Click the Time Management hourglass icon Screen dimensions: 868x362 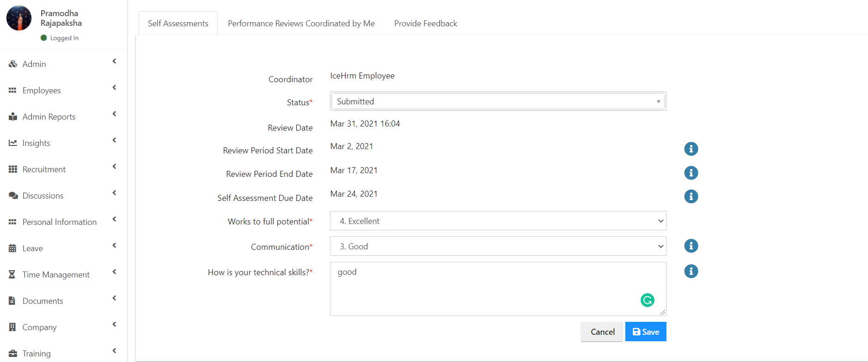(12, 275)
